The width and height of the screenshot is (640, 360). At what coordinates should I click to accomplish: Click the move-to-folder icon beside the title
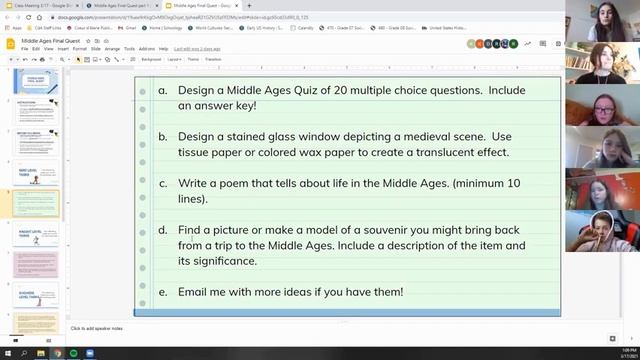pos(97,41)
